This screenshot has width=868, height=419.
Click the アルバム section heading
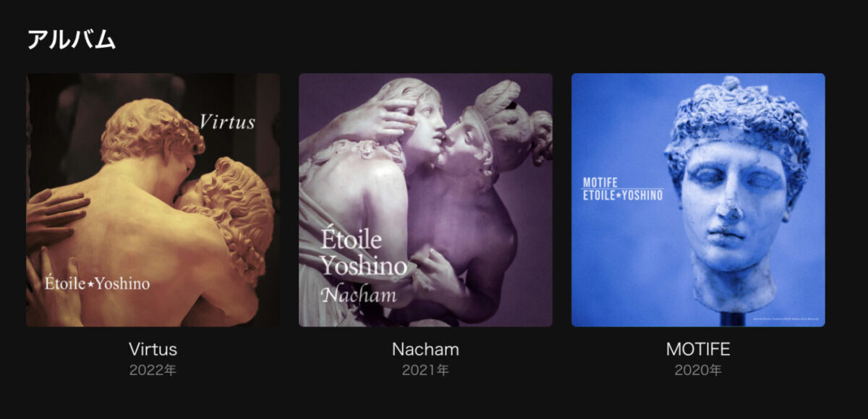71,39
